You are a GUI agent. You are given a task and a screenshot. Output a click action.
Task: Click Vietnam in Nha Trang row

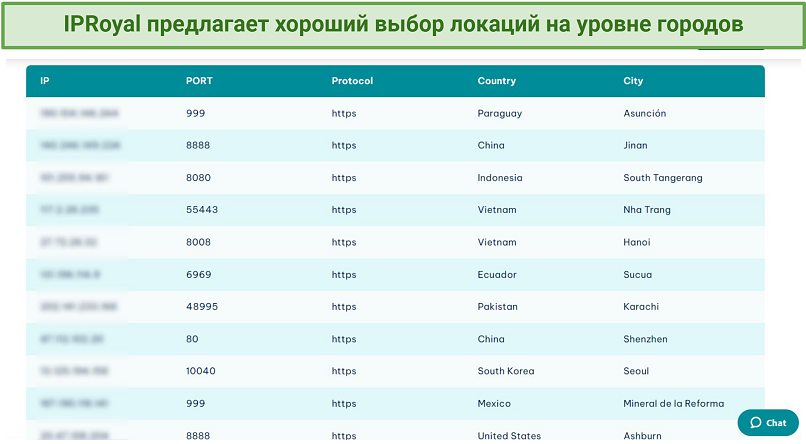coord(497,209)
